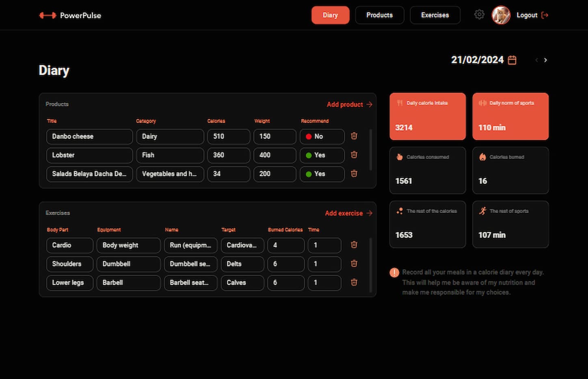Delete the Lobster product row
Image resolution: width=588 pixels, height=379 pixels.
pyautogui.click(x=354, y=155)
